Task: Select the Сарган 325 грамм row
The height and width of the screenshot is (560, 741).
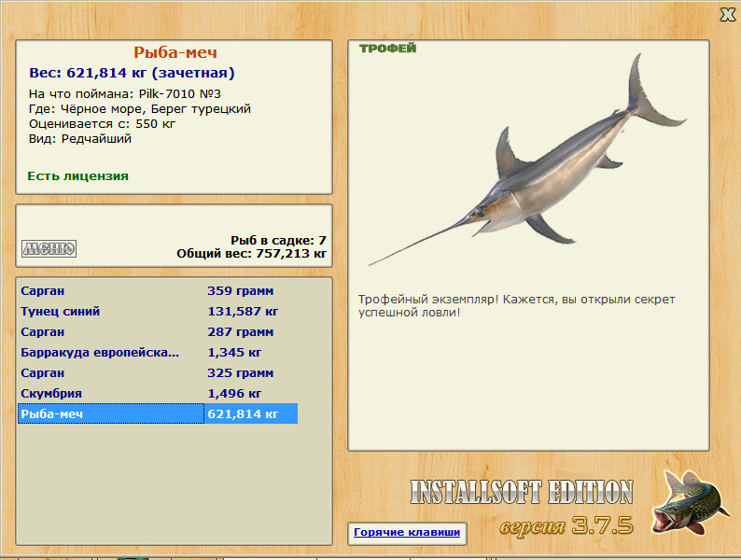Action: point(159,372)
